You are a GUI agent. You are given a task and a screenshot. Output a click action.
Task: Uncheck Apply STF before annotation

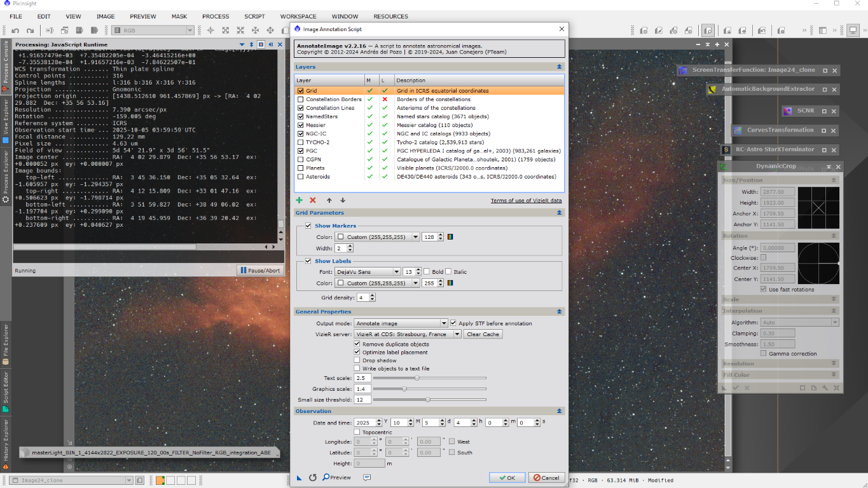(x=453, y=323)
